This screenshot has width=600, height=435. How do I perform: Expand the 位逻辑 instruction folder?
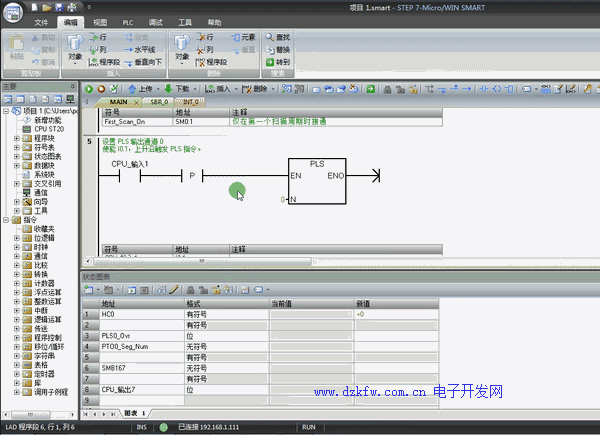16,238
